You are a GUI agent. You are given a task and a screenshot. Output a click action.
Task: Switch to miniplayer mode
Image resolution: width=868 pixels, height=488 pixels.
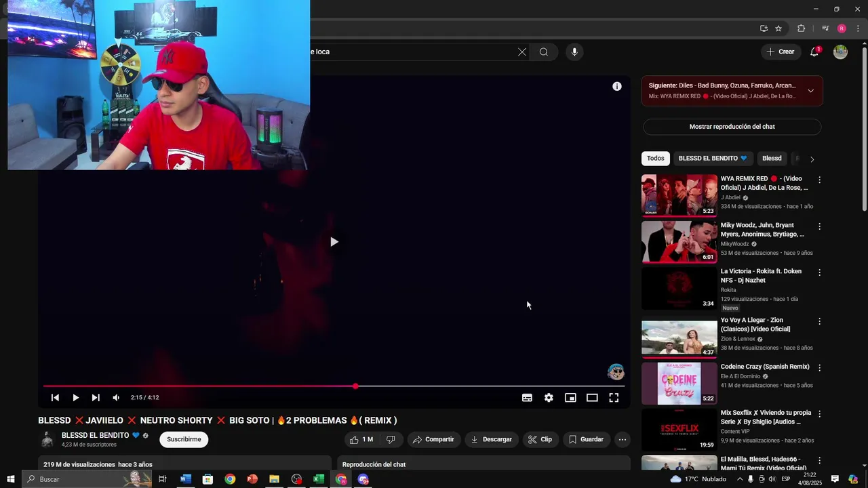coord(570,398)
